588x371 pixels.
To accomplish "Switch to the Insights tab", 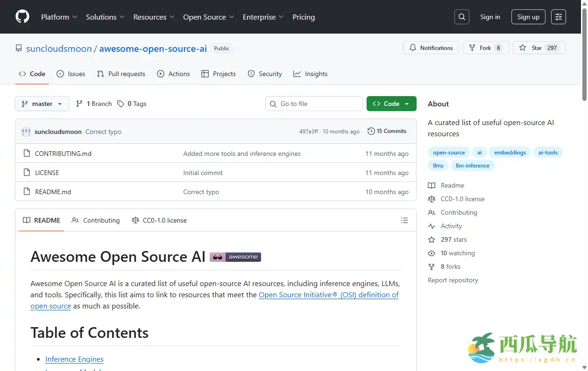I will [x=310, y=74].
